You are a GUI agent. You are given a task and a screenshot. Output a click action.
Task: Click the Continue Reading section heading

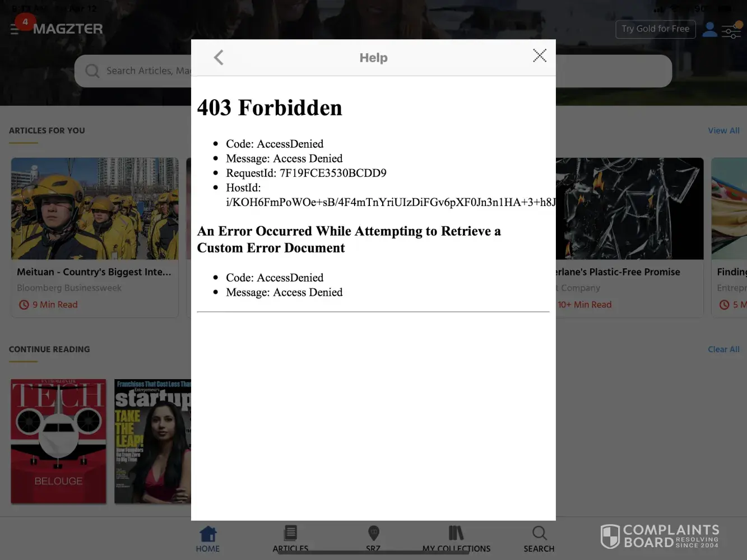(x=49, y=349)
